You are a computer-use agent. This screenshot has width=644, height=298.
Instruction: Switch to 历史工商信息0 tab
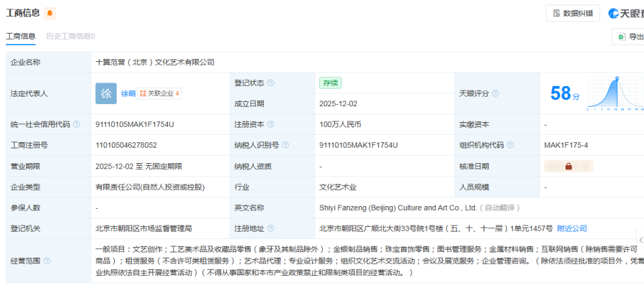[70, 36]
